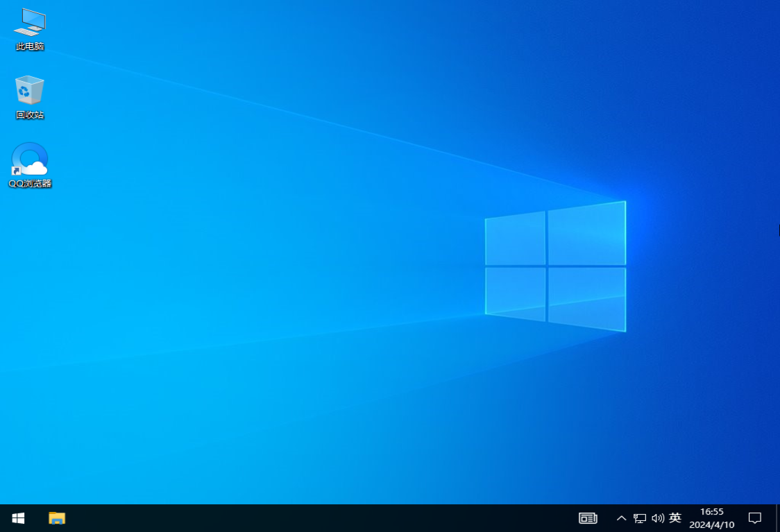Viewport: 780px width, 532px height.
Task: Open This PC from the desktop
Action: click(29, 28)
